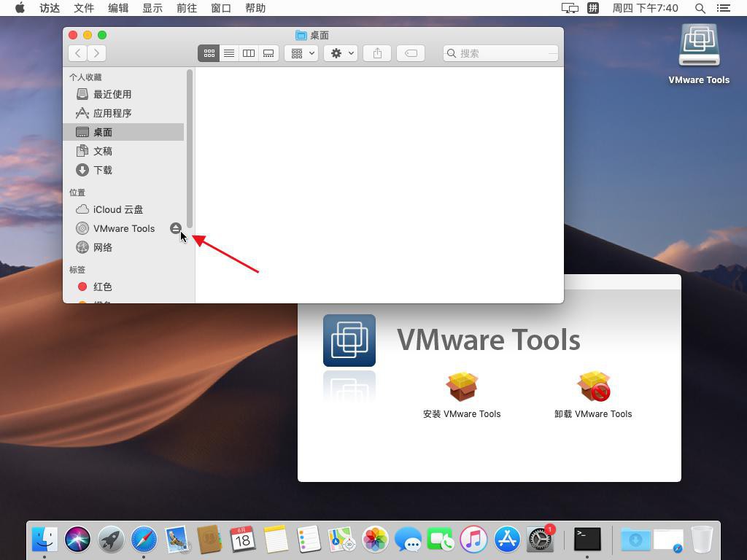
Task: Open the gear action menu
Action: coord(341,53)
